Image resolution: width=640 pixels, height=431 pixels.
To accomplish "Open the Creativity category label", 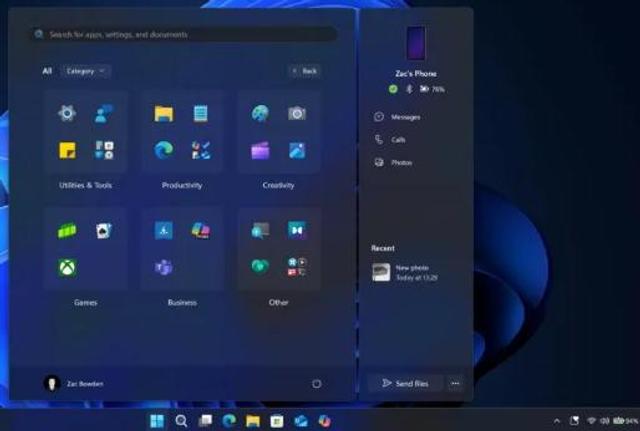I will click(278, 185).
